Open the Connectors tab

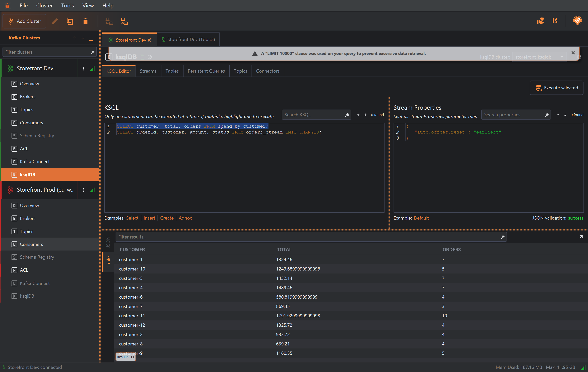268,71
